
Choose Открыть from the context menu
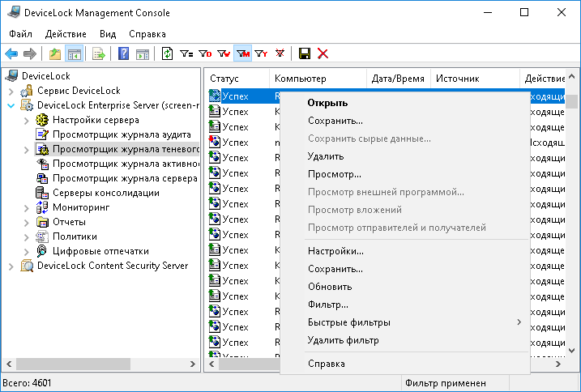pyautogui.click(x=327, y=103)
